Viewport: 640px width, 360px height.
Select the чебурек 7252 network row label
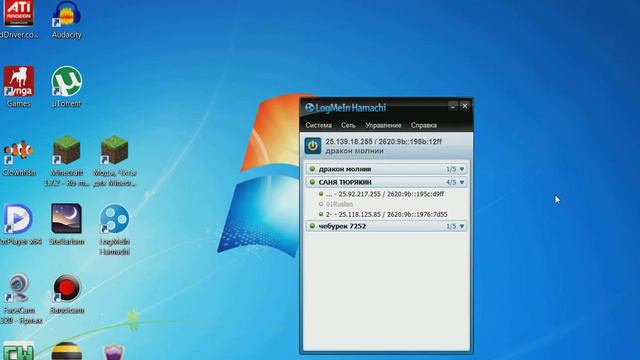point(342,226)
